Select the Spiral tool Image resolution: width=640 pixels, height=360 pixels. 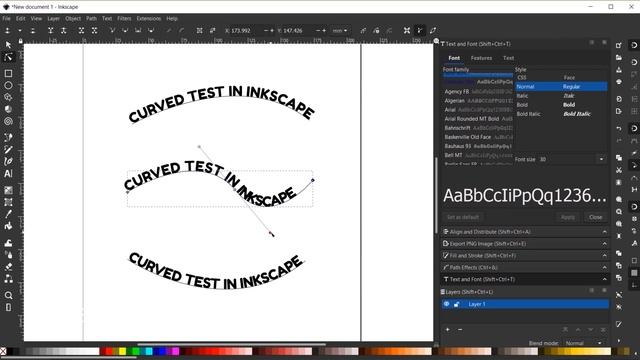tap(8, 121)
